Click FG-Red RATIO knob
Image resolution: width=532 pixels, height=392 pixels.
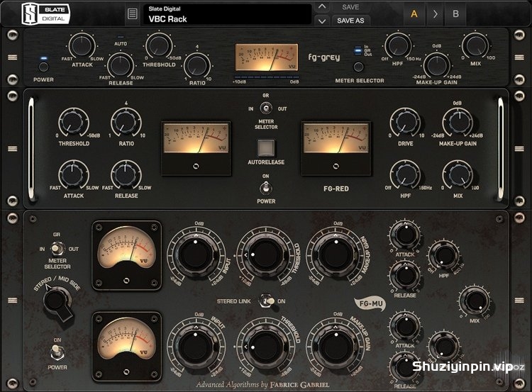click(126, 123)
